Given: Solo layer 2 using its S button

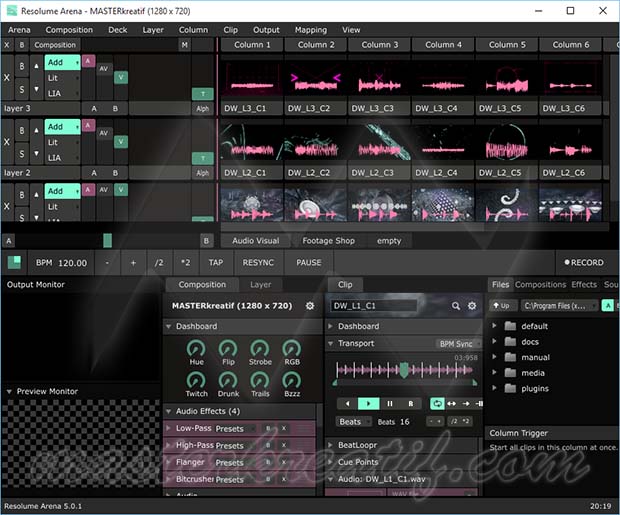Looking at the screenshot, I should coord(22,154).
